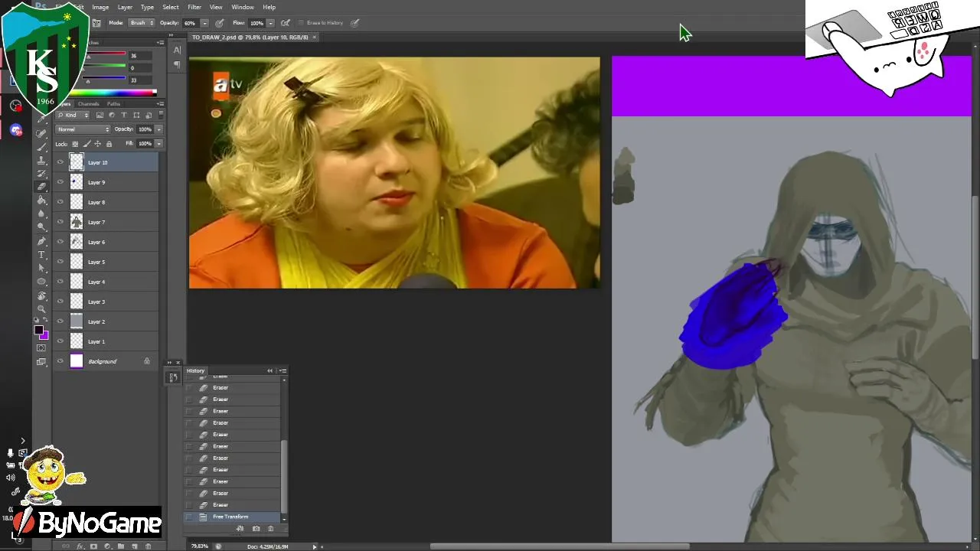This screenshot has height=551, width=980.
Task: Open the layer filter Kind dropdown
Action: [74, 116]
